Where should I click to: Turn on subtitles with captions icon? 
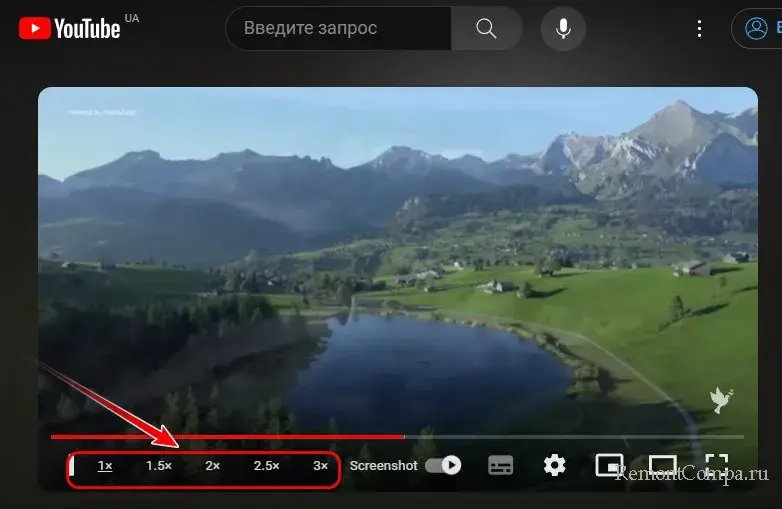tap(500, 465)
